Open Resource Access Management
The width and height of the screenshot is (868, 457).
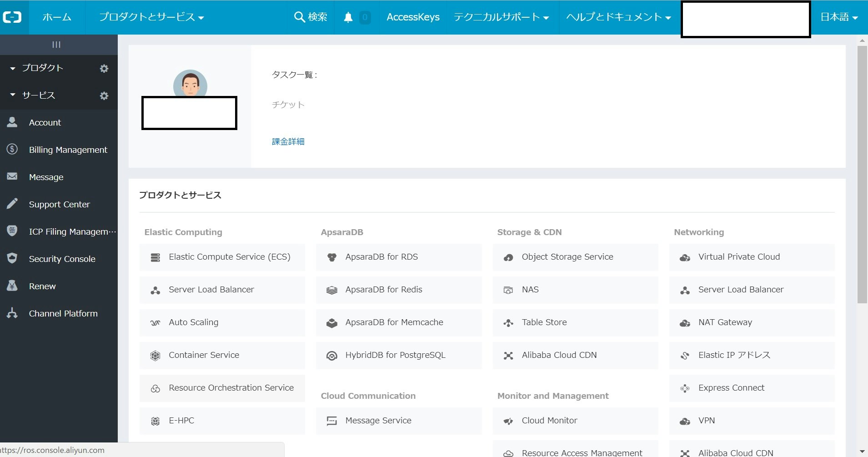(x=575, y=449)
